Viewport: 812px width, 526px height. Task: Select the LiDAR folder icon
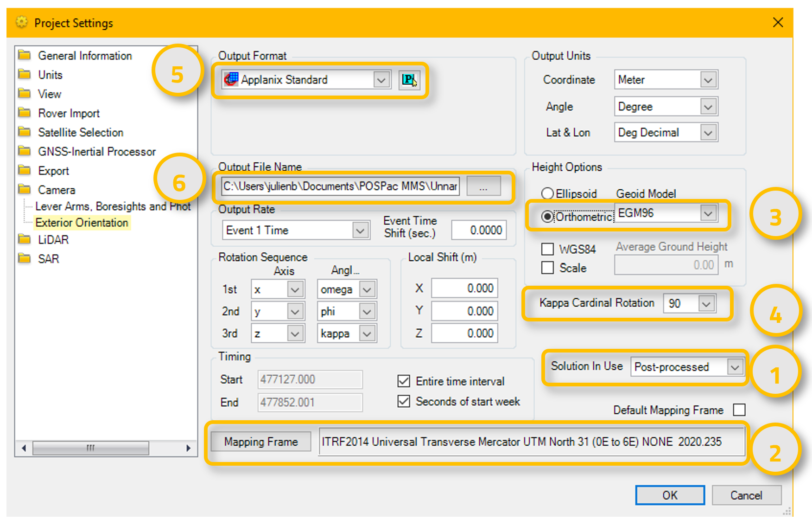click(x=24, y=239)
